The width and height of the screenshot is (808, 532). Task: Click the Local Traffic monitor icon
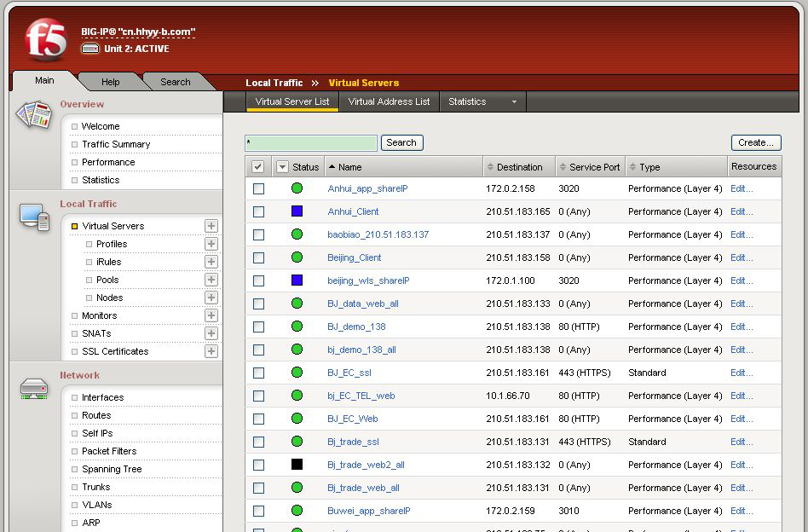coord(34,217)
